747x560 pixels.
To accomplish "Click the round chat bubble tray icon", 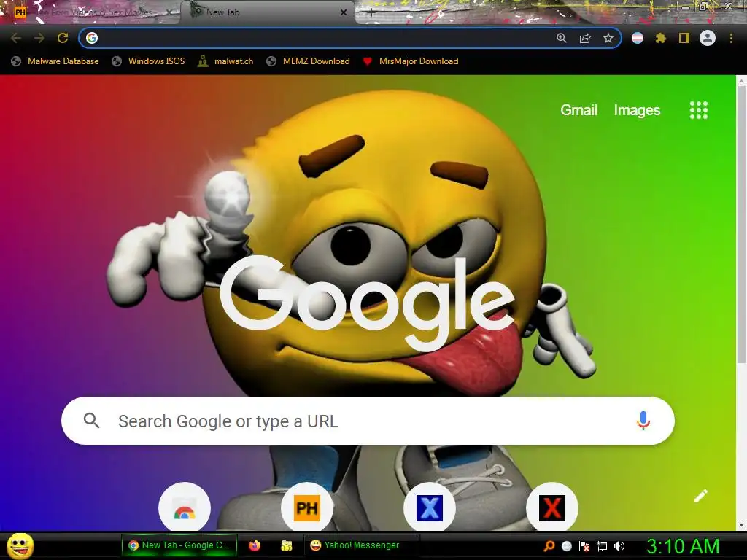I will (x=567, y=546).
